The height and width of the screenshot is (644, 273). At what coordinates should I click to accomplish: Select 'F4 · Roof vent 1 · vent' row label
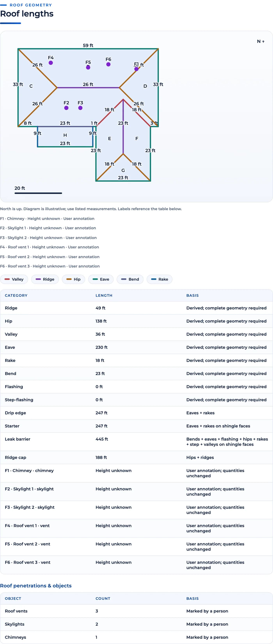(x=27, y=526)
